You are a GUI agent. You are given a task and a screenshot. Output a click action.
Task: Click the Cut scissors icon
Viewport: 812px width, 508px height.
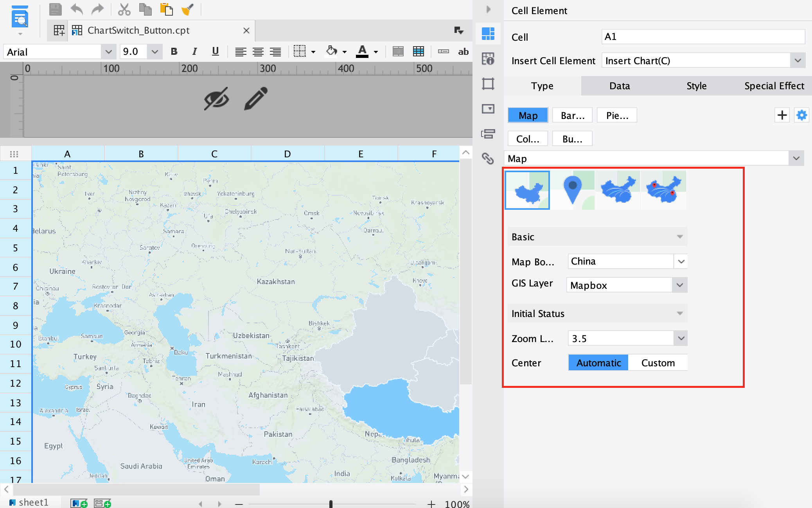click(x=124, y=9)
